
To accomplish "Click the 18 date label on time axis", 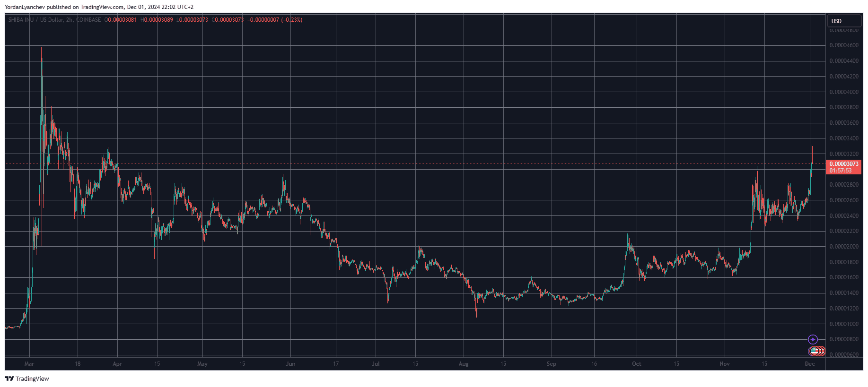I will point(78,364).
